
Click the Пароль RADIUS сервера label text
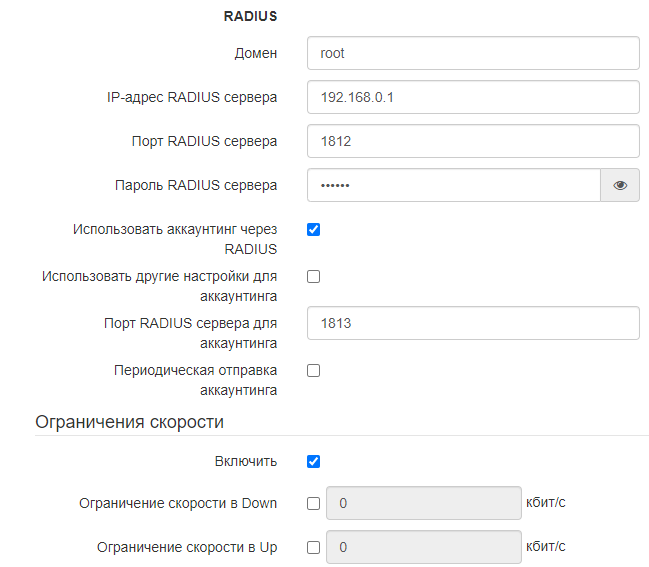tap(196, 185)
